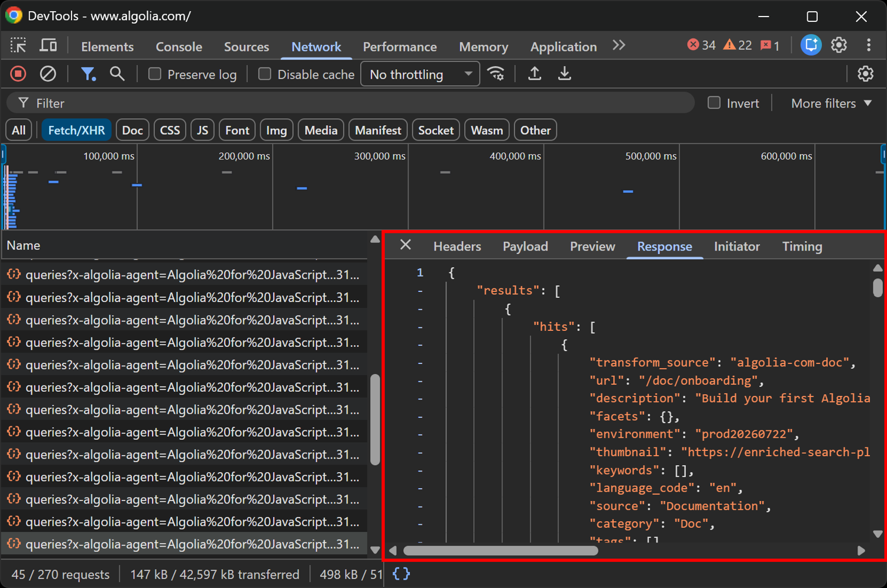
Task: Click the response pane scroll-right arrow
Action: pyautogui.click(x=861, y=550)
